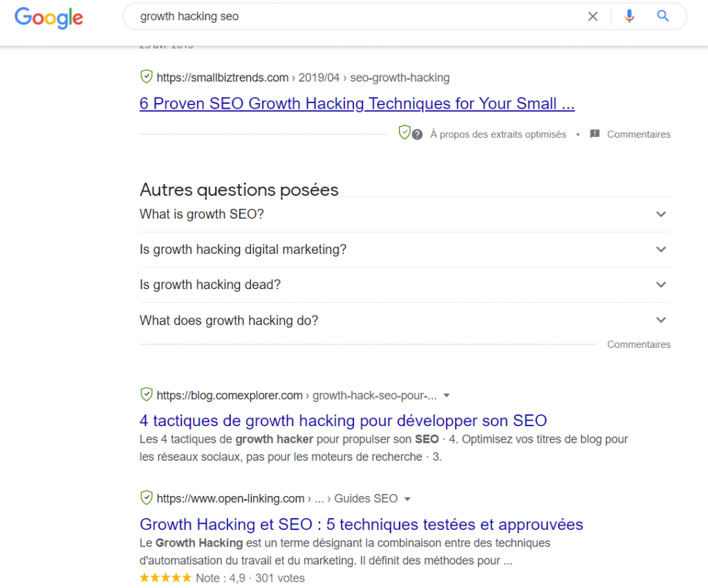This screenshot has height=588, width=708.
Task: Start voice search with microphone icon
Action: (x=629, y=17)
